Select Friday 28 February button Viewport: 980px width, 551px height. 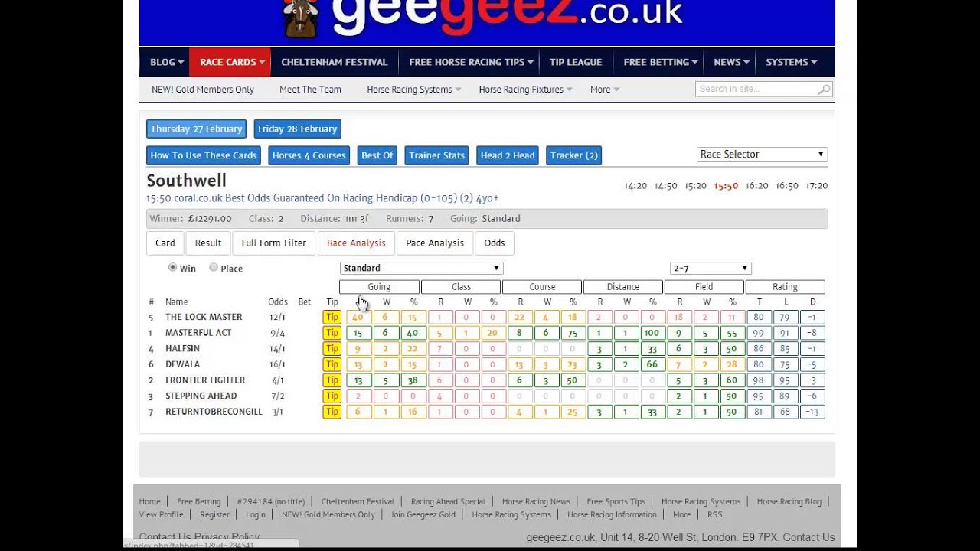point(298,129)
